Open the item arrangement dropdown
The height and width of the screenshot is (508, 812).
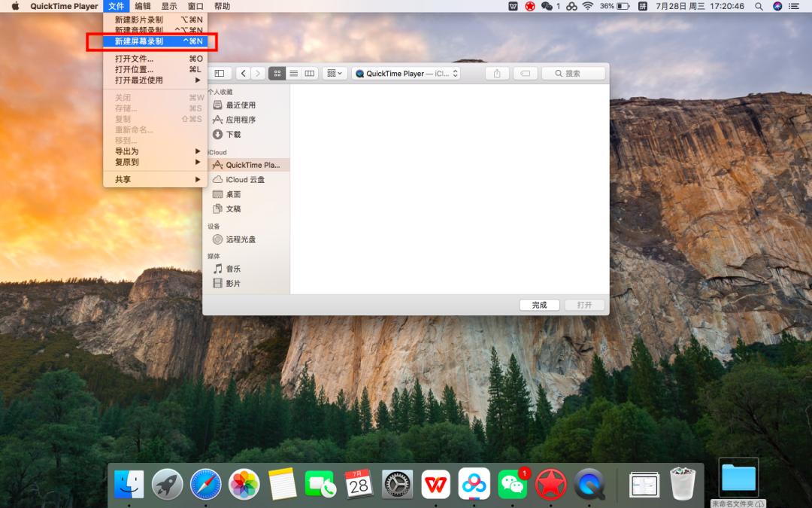coord(333,73)
